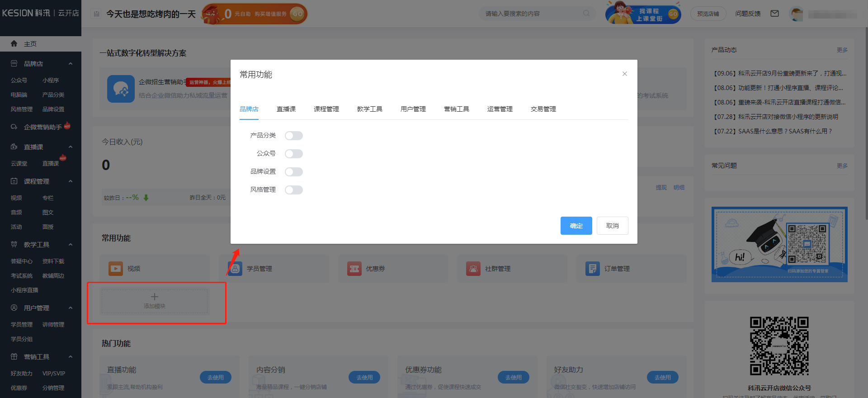Toggle the 产品分类 switch on
The image size is (868, 398).
(294, 136)
